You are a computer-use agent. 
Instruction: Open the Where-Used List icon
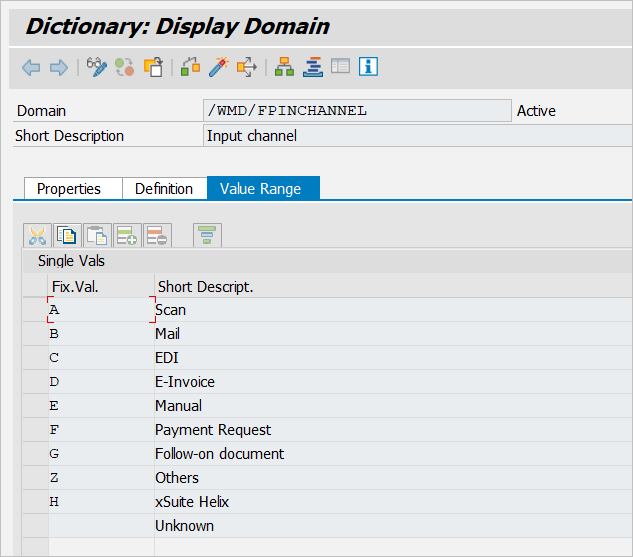(x=246, y=67)
